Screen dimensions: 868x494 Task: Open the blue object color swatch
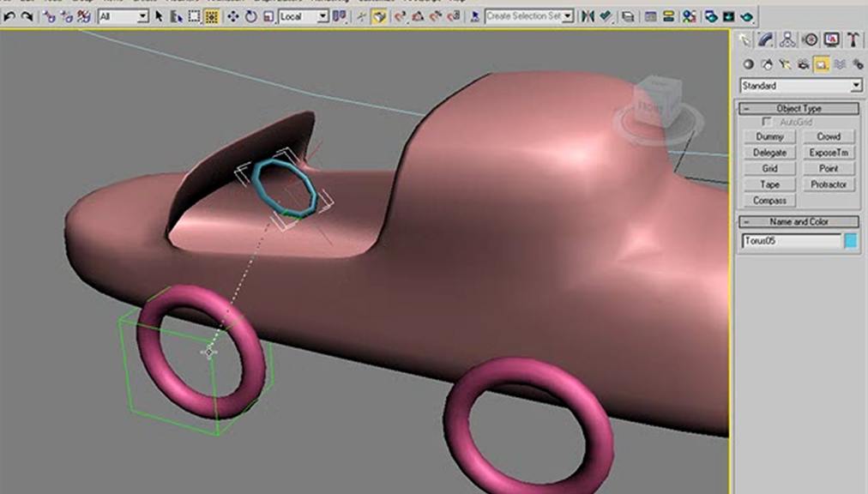(x=851, y=242)
